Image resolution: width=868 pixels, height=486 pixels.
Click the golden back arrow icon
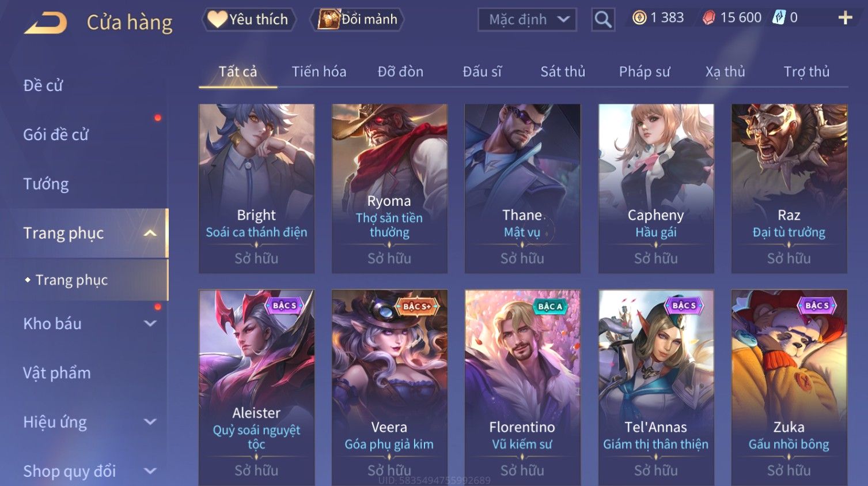pos(46,22)
